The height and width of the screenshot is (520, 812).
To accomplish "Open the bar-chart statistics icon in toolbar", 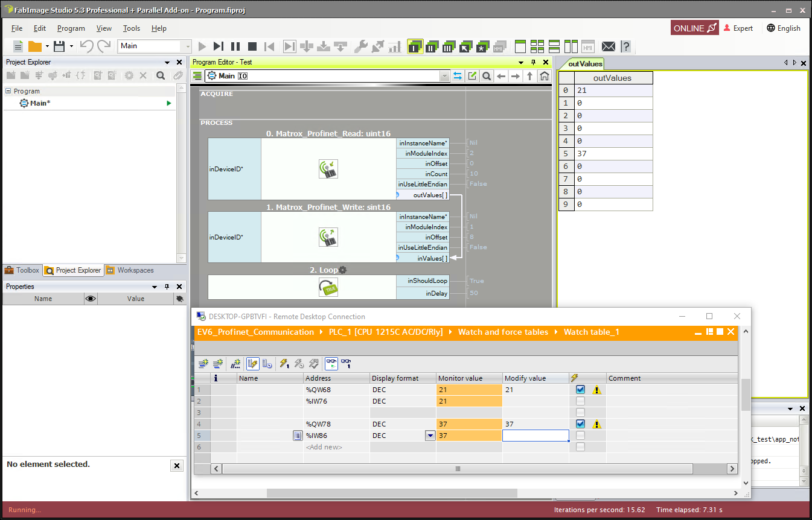I will (x=395, y=46).
